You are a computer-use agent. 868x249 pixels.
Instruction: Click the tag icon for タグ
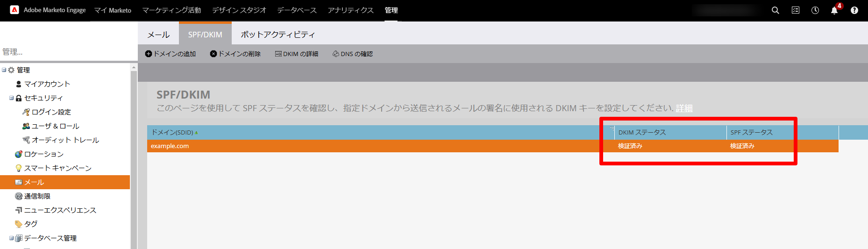click(x=19, y=224)
